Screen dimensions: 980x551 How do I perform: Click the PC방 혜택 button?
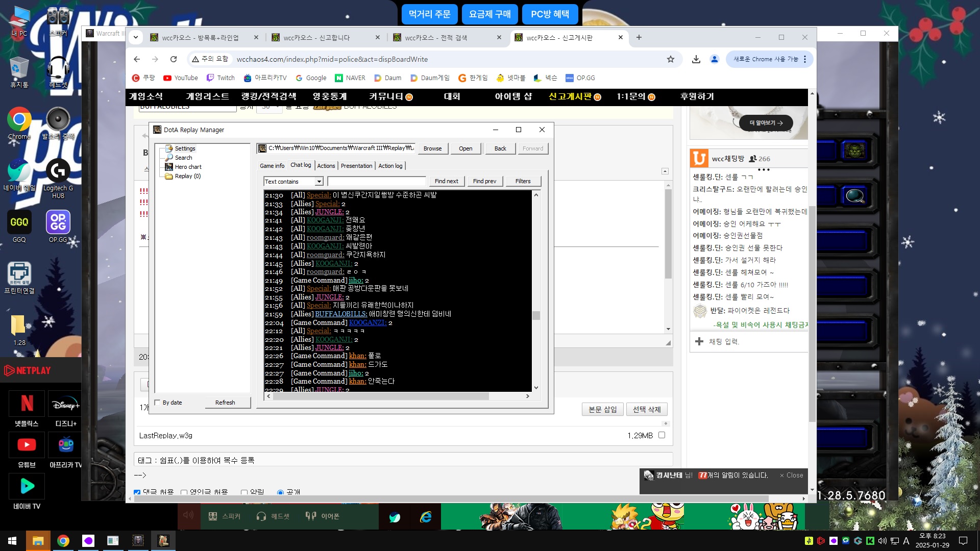coord(550,14)
